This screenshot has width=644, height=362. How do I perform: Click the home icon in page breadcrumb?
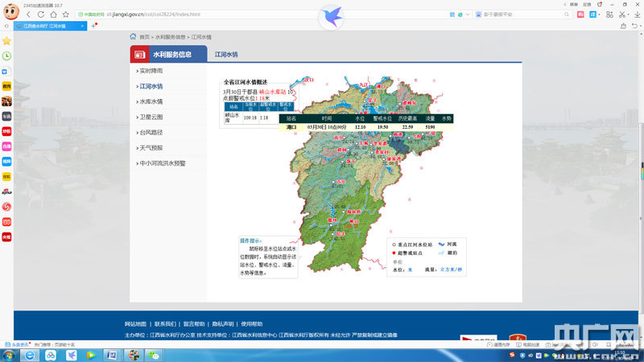point(133,37)
